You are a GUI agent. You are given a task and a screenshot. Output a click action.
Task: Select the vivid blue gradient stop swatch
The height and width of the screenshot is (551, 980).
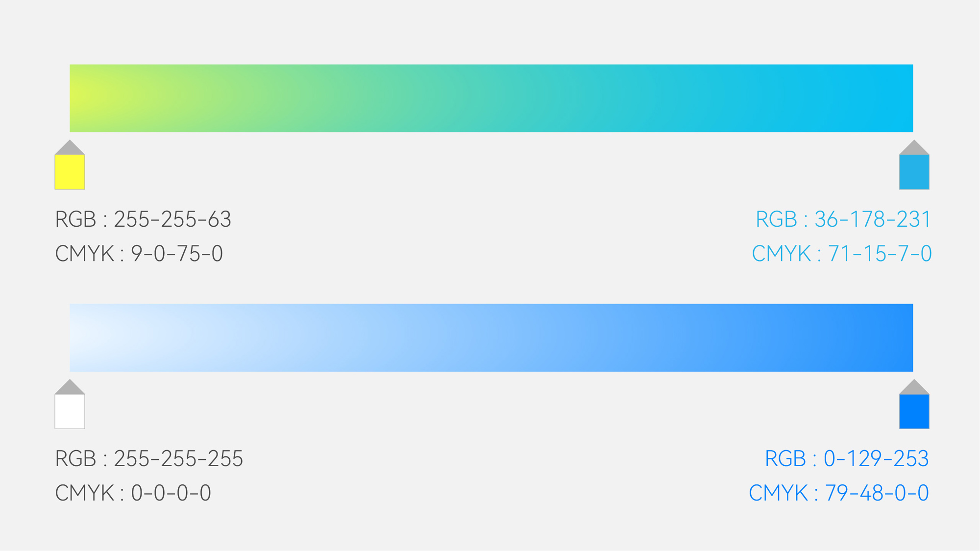(914, 411)
